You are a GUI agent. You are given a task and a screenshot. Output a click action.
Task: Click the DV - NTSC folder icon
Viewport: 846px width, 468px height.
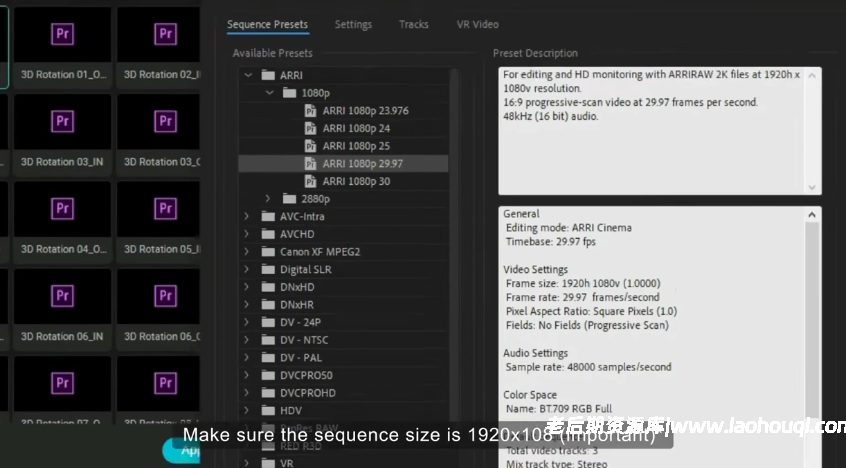click(x=268, y=340)
